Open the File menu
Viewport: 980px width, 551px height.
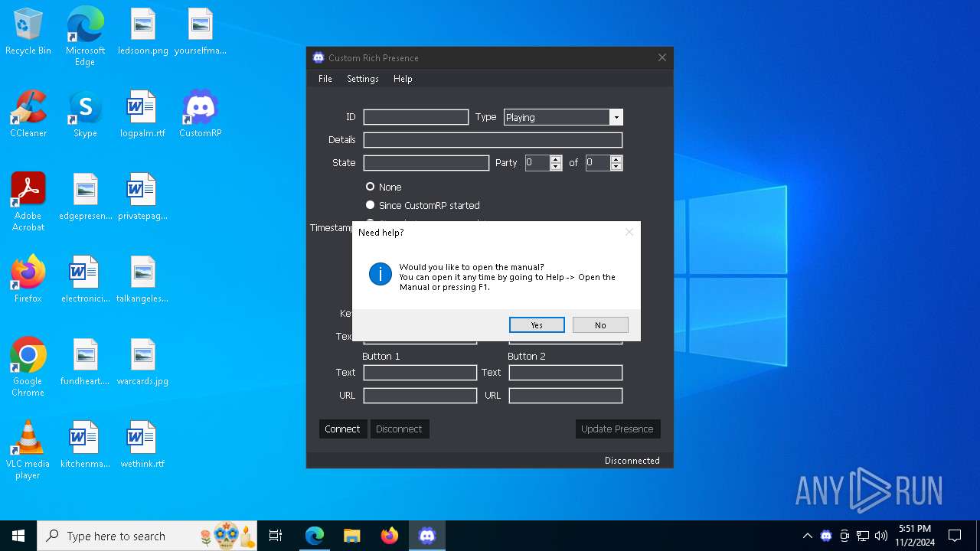325,79
